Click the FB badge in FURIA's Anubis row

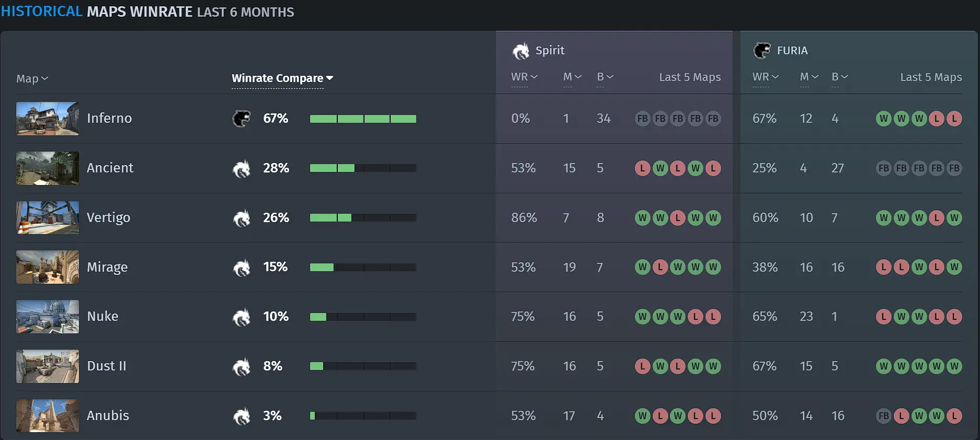coord(884,416)
